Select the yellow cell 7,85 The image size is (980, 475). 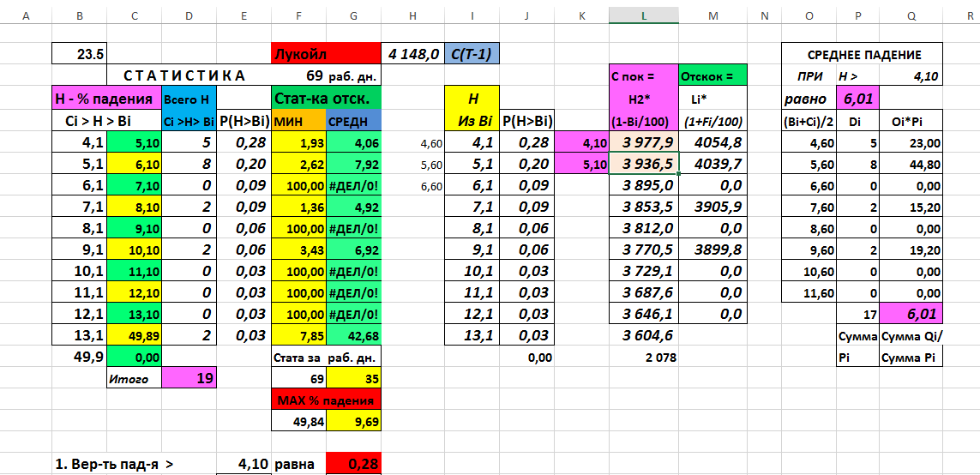coord(298,335)
